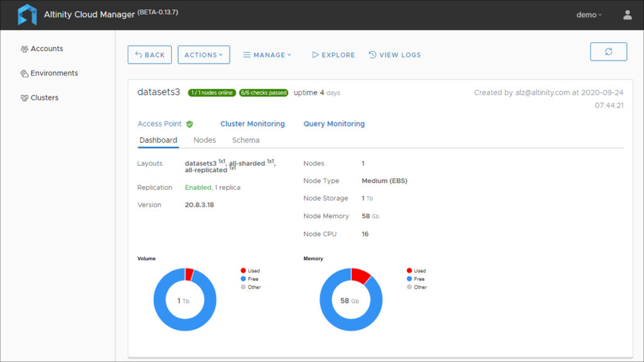Screen dimensions: 644x362
Task: Open the user profile icon
Action: click(x=627, y=15)
